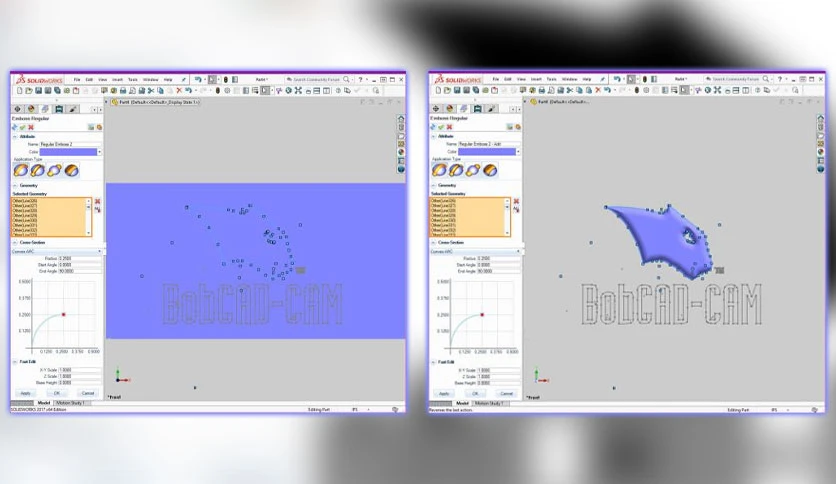This screenshot has height=484, width=836.
Task: Click Help question mark in left window
Action: click(360, 79)
